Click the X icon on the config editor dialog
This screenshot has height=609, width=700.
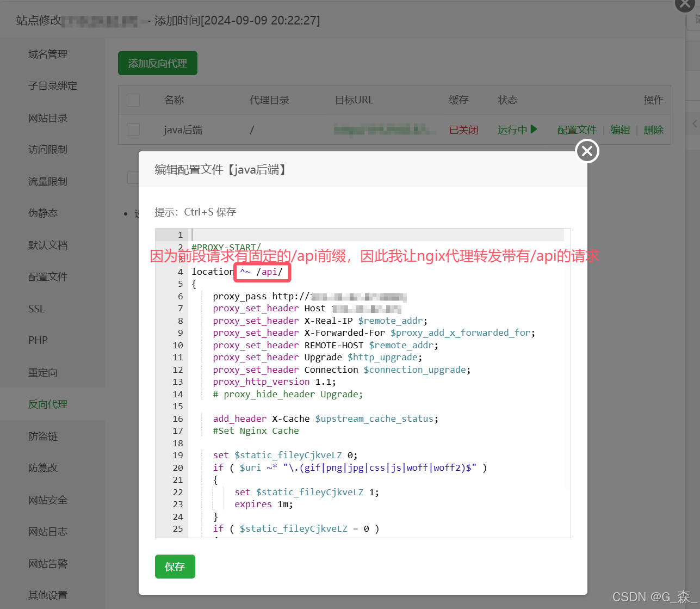click(x=586, y=151)
